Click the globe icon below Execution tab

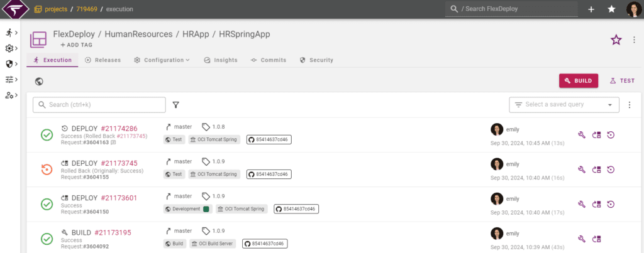(x=40, y=81)
